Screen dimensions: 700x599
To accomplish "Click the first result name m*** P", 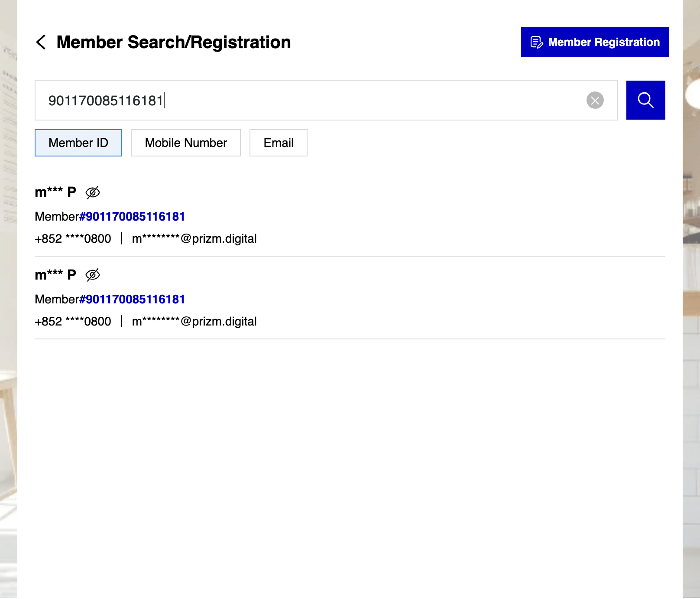I will 55,192.
